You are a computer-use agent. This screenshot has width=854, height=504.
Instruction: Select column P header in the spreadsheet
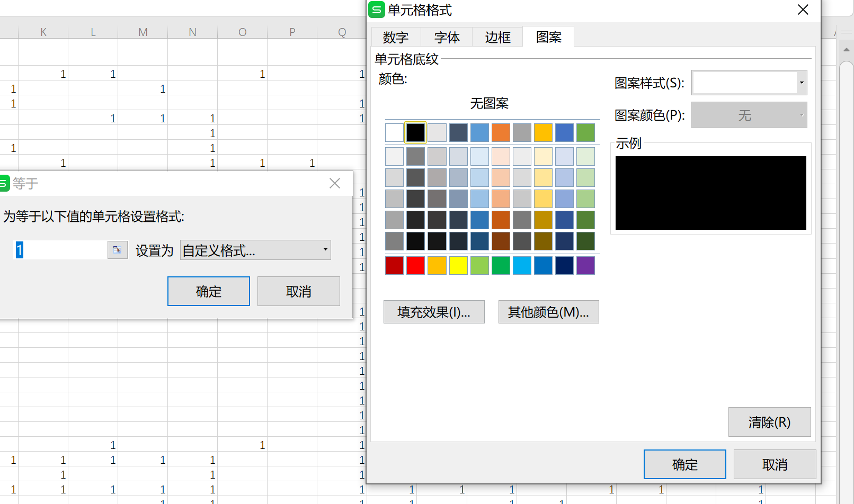point(292,32)
